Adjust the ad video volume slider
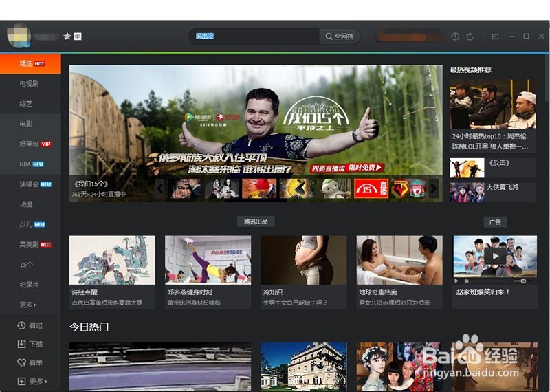Screen dimensions: 550x392 pyautogui.click(x=524, y=281)
